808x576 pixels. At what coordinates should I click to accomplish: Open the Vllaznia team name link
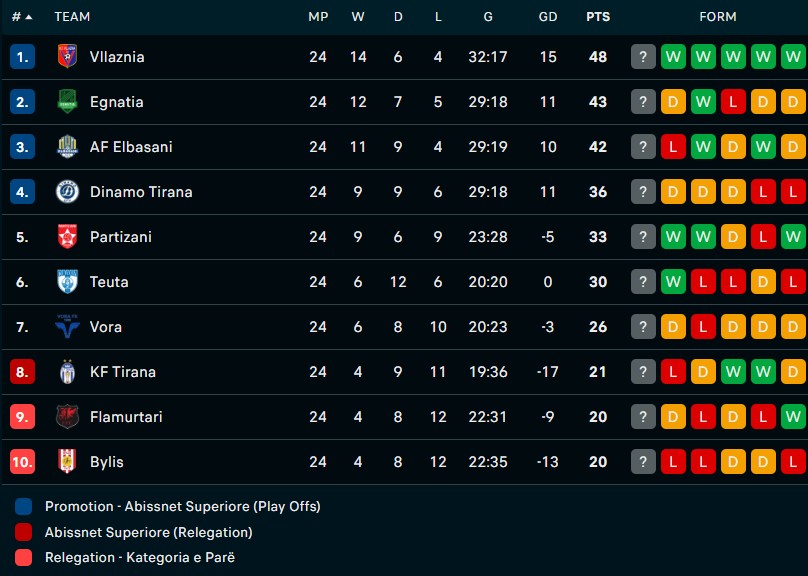click(117, 57)
